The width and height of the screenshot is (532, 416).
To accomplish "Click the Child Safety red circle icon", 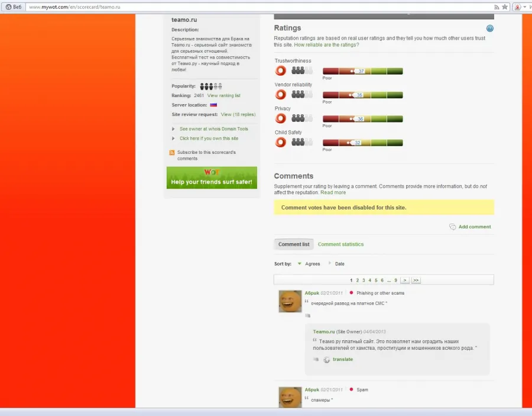I will click(x=280, y=142).
